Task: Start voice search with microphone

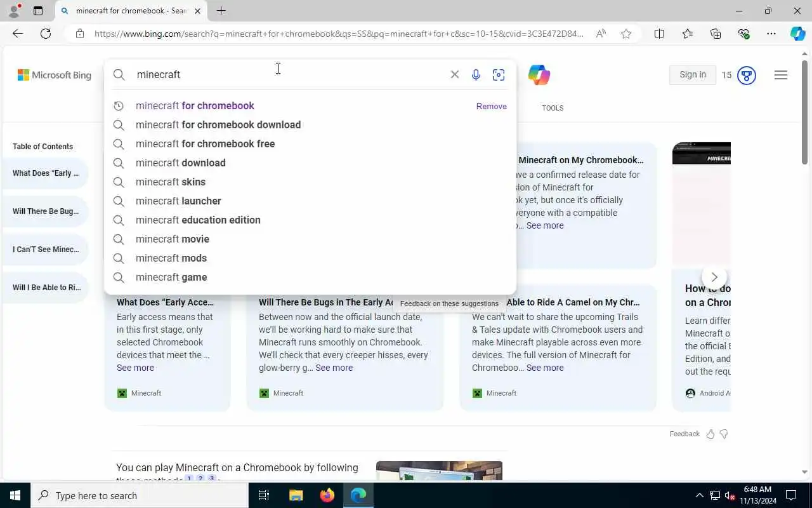Action: 476,75
